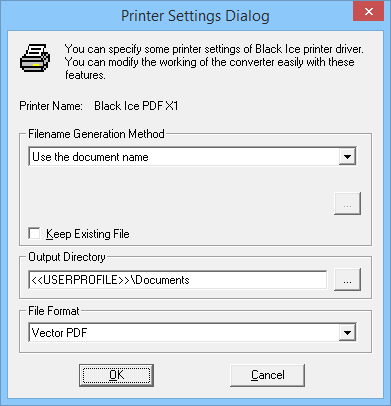This screenshot has width=391, height=406.
Task: Click the 'Filename Generation Method' group label
Action: 96,134
